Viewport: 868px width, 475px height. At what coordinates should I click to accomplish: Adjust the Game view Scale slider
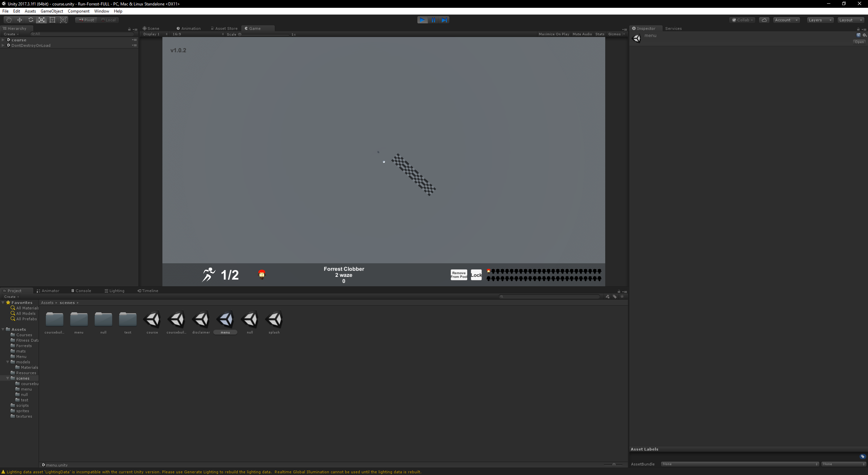[x=240, y=35]
